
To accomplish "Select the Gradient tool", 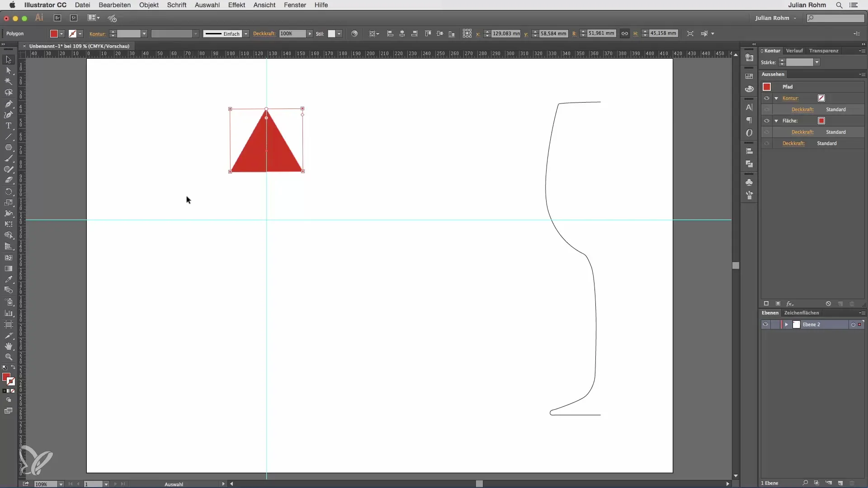I will 9,268.
